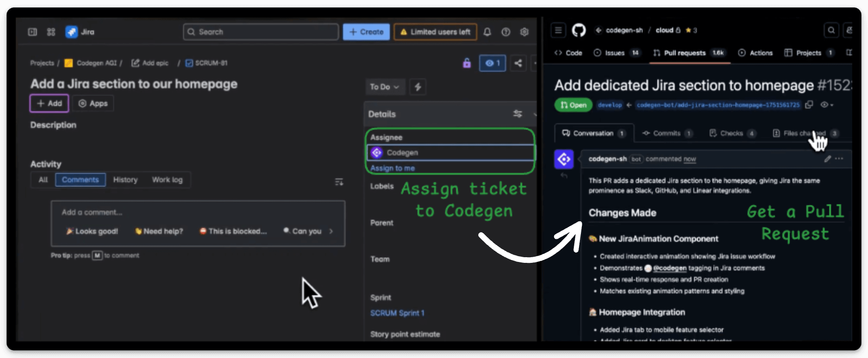Switch to the History activity tab
Image resolution: width=868 pixels, height=358 pixels.
(x=125, y=180)
